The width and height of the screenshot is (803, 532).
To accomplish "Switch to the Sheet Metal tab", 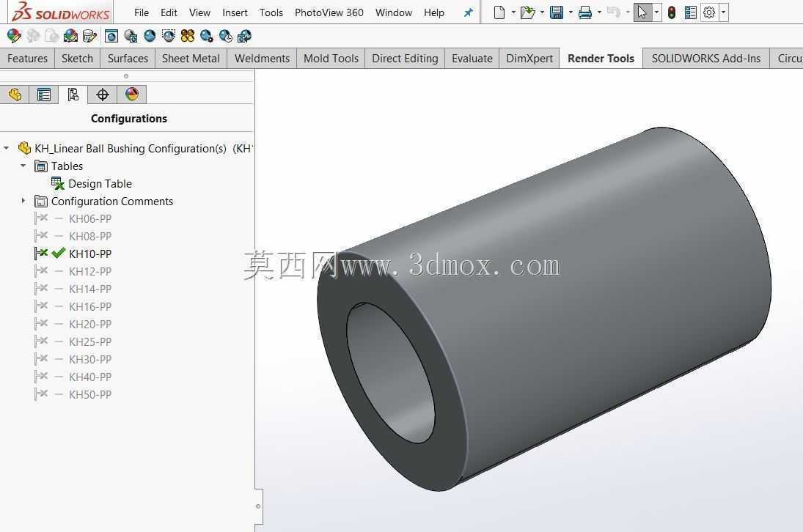I will coord(191,59).
